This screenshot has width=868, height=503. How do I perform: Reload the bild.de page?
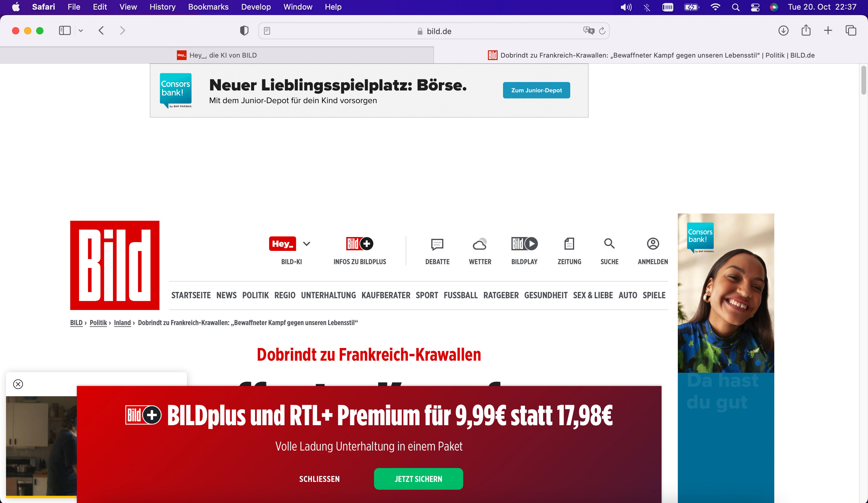[602, 31]
